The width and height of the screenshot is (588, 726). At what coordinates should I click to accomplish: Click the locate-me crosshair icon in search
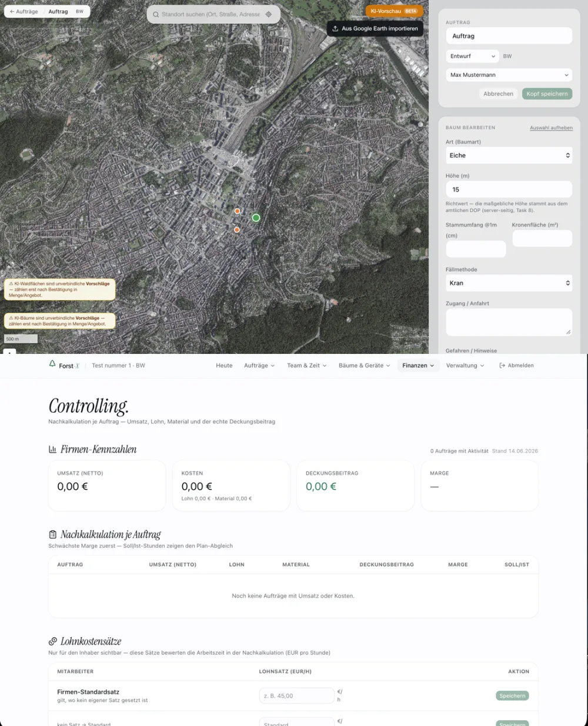click(x=269, y=15)
